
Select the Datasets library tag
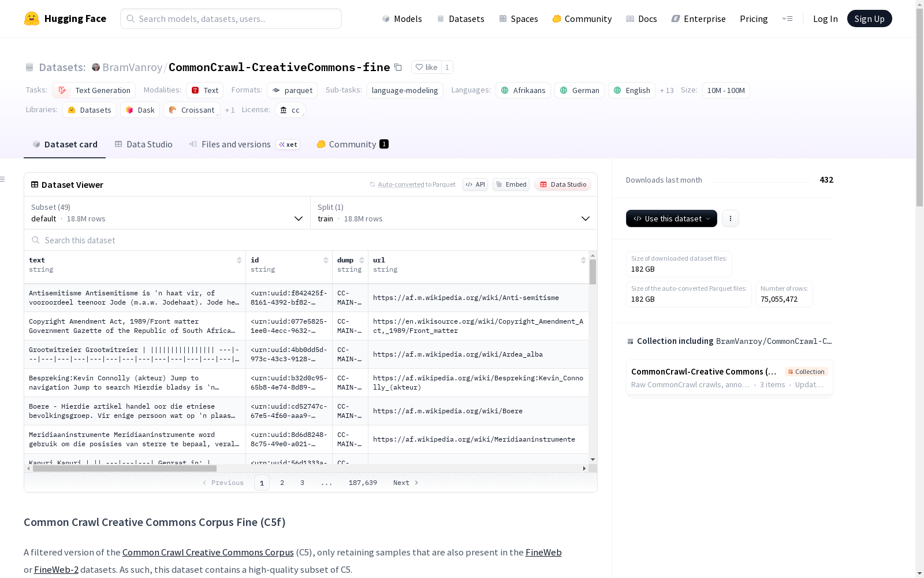[90, 110]
